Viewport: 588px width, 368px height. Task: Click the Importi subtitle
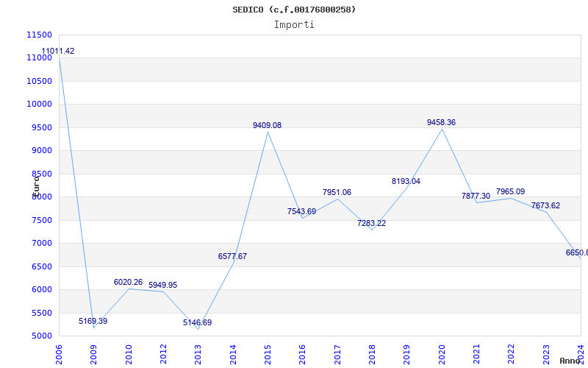pyautogui.click(x=294, y=25)
